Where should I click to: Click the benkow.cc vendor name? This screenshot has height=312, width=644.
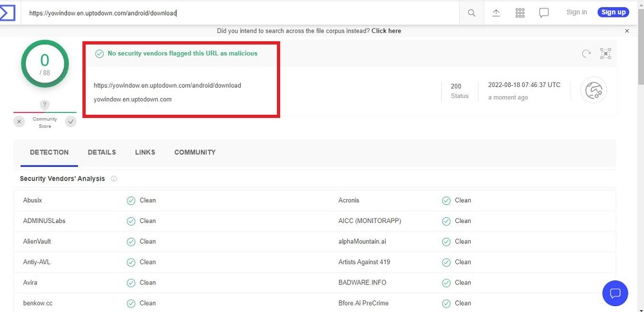point(38,304)
